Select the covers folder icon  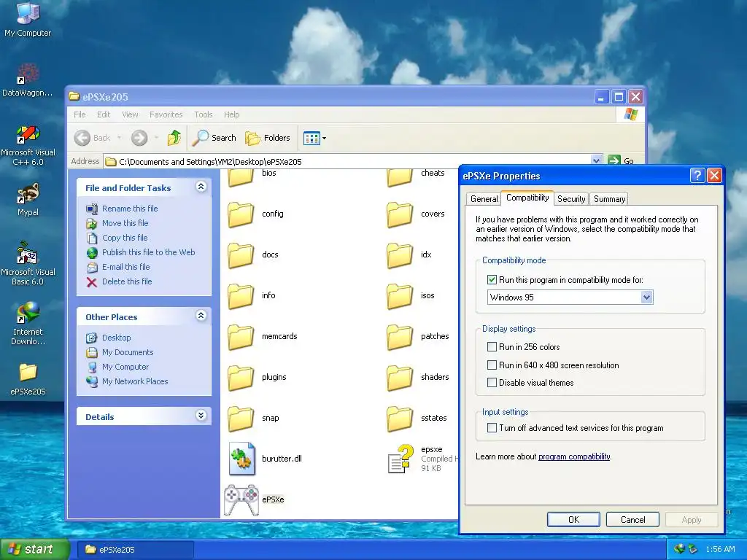click(399, 214)
